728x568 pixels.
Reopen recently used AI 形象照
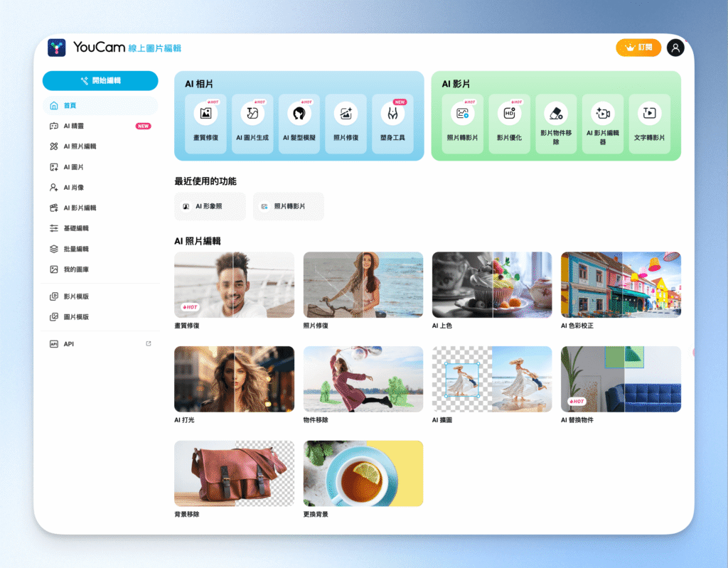coord(210,206)
